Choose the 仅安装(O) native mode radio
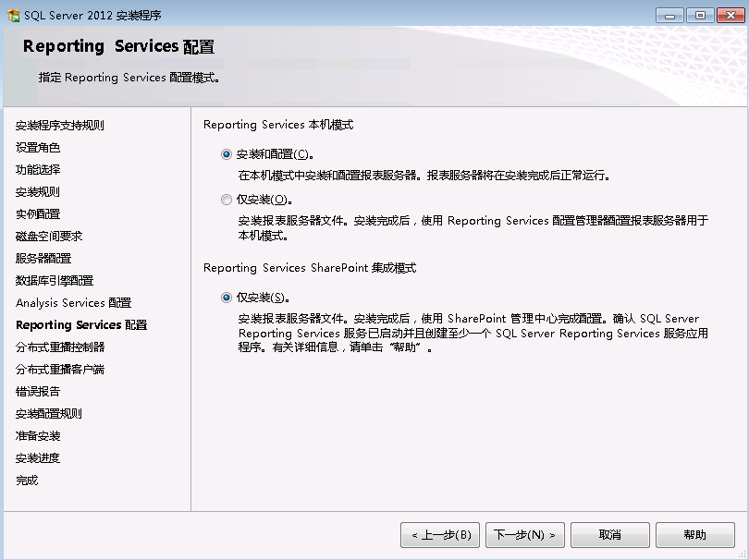This screenshot has height=560, width=749. [227, 200]
